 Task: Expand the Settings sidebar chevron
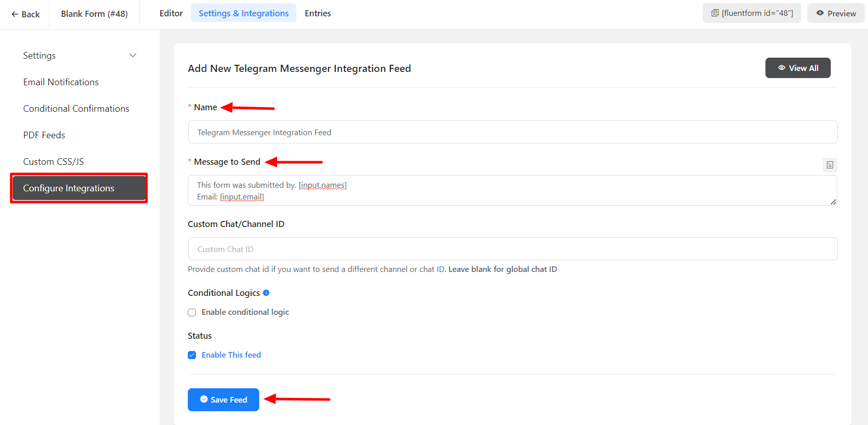[x=133, y=56]
